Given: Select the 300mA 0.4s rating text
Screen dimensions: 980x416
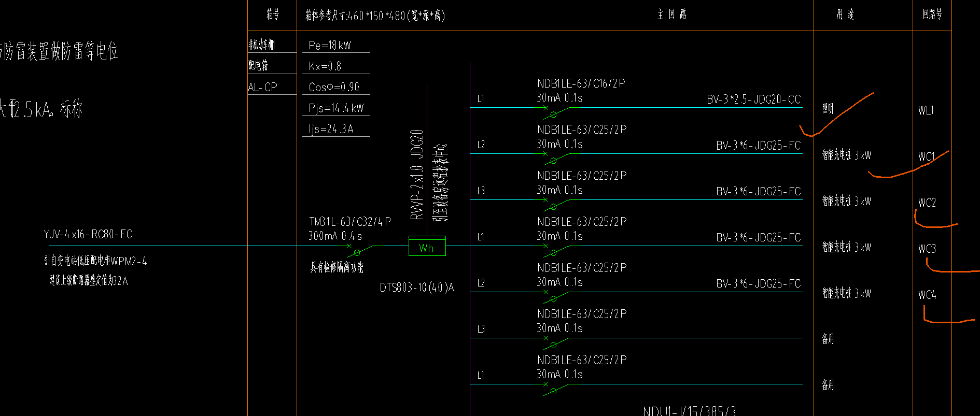Looking at the screenshot, I should tap(335, 236).
